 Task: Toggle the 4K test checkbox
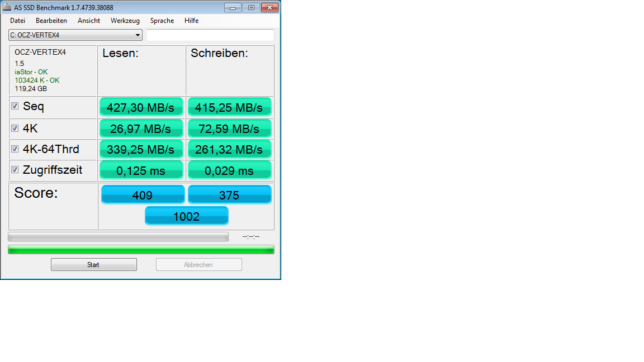pyautogui.click(x=15, y=128)
